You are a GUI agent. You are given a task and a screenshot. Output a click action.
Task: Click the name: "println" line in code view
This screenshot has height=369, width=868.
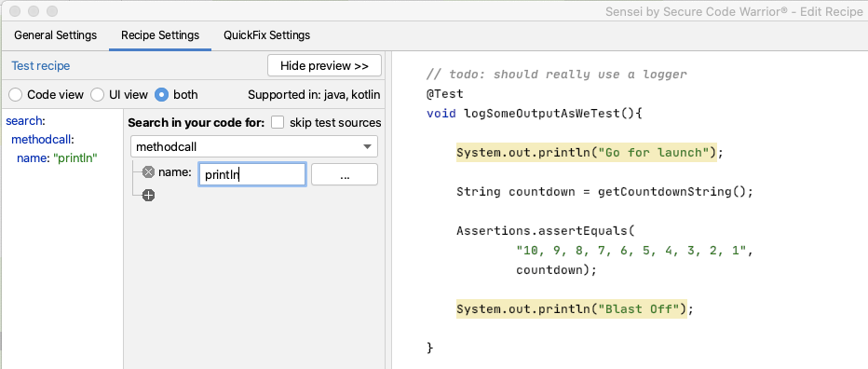click(57, 158)
